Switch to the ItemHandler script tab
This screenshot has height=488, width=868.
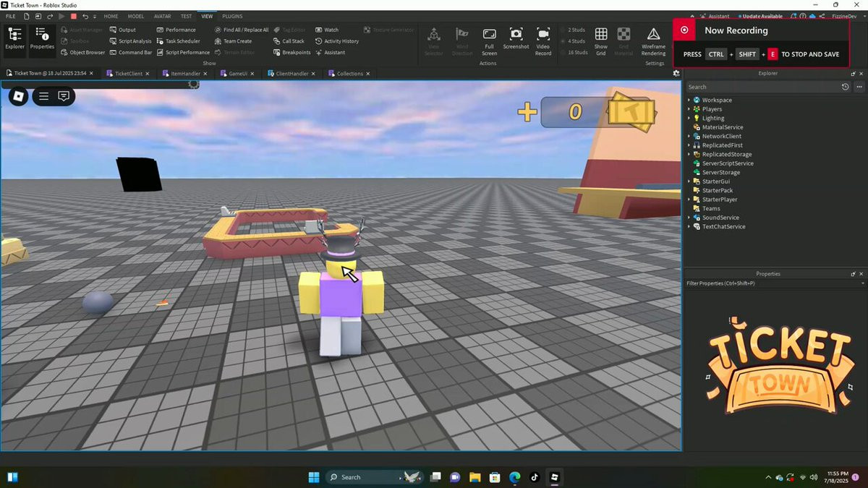tap(186, 74)
